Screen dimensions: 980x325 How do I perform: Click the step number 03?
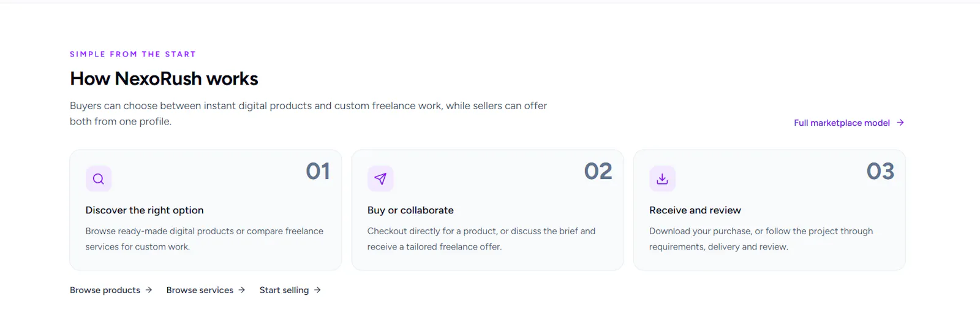(x=880, y=171)
